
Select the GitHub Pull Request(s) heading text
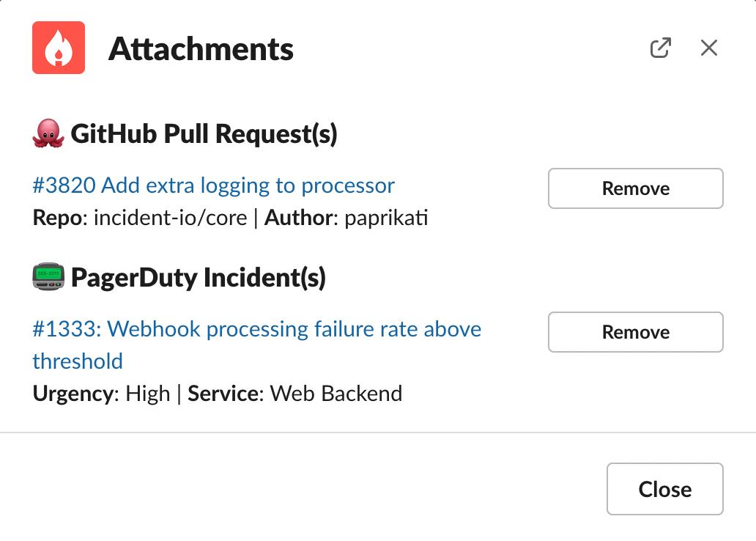click(x=204, y=133)
